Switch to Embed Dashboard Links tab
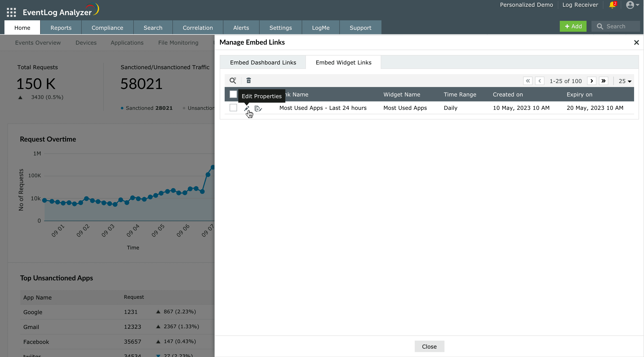Screen dimensions: 644x357 [x=263, y=62]
